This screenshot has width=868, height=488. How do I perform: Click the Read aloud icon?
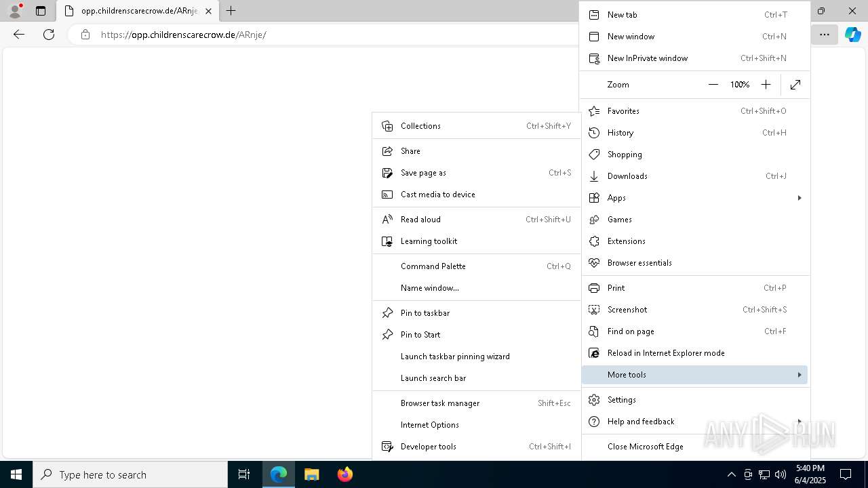(x=387, y=220)
